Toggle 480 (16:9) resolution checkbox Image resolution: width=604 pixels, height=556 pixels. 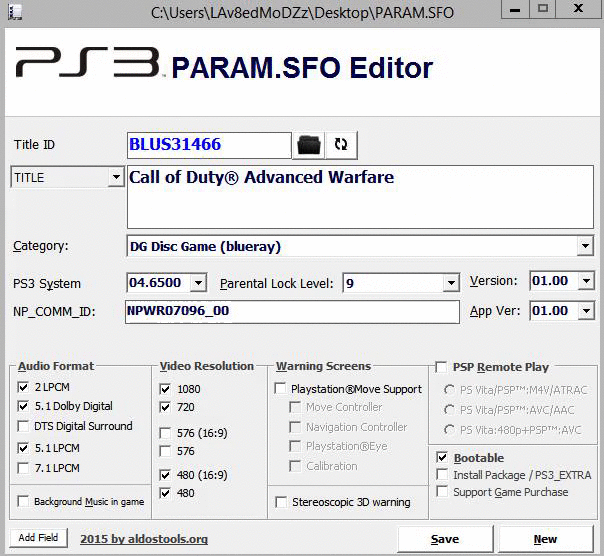[x=165, y=475]
